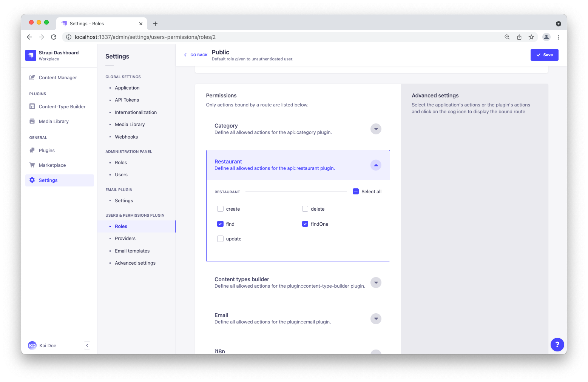Expand the Email plugin permissions
The width and height of the screenshot is (588, 382).
pos(376,319)
